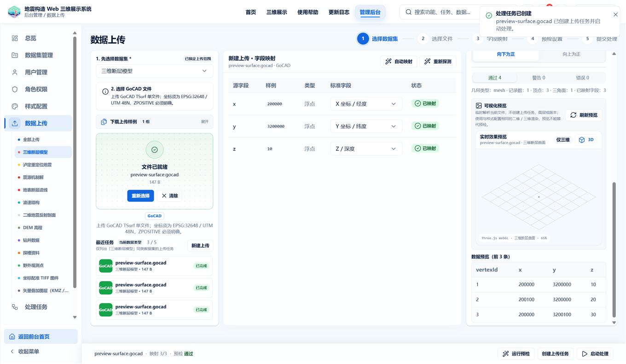626x364 pixels.
Task: Open X 坐标 / 经度 field dropdown
Action: click(x=366, y=104)
